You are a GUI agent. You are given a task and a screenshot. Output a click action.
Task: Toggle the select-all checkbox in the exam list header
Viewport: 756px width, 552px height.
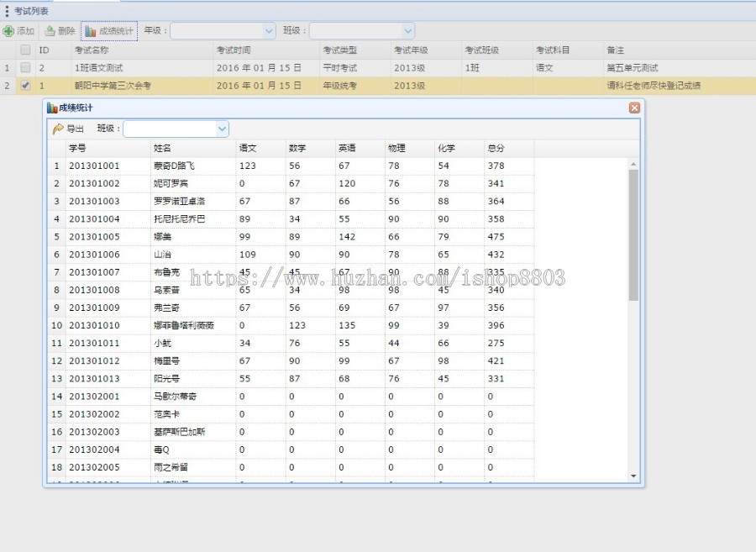click(x=24, y=50)
